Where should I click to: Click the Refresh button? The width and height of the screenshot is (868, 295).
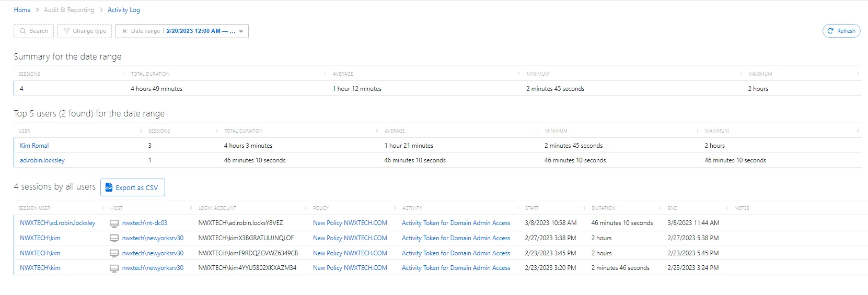coord(841,31)
